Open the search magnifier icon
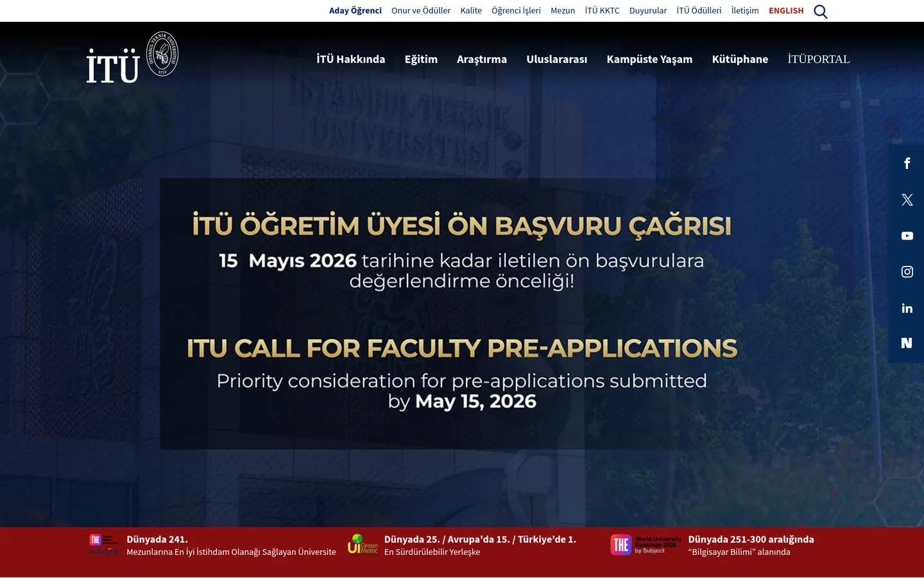This screenshot has width=924, height=578. click(x=820, y=12)
